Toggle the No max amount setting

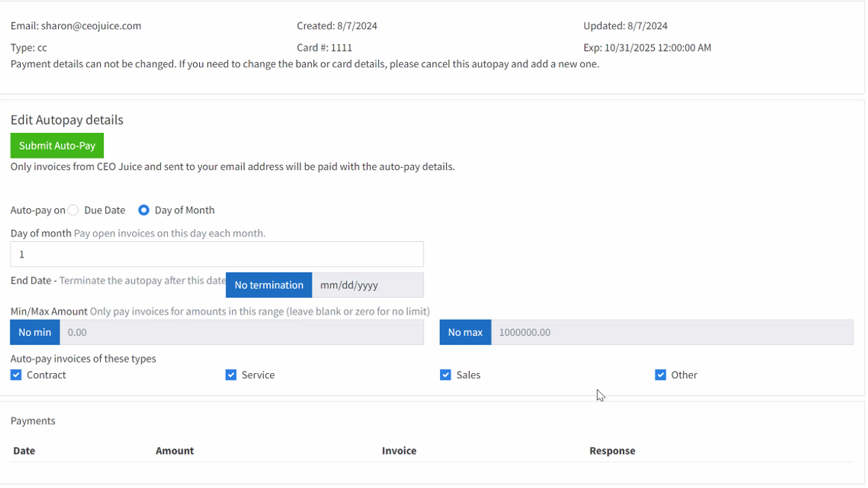(465, 331)
